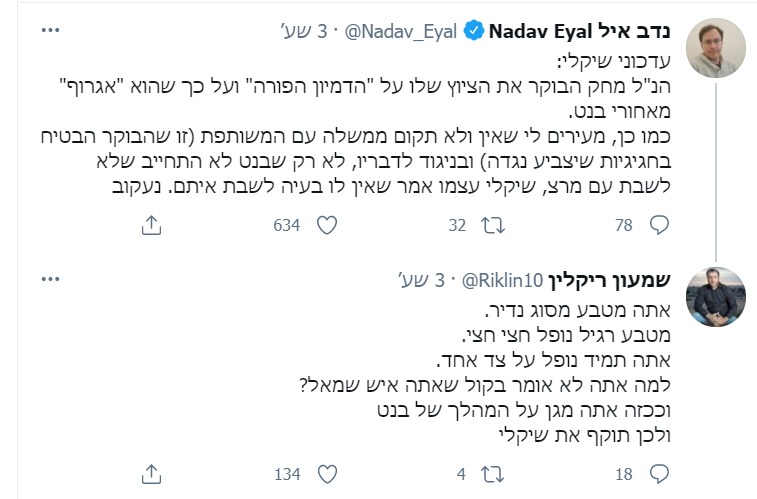Like the Nadav Eyal tweet with 634 likes

pos(325,226)
